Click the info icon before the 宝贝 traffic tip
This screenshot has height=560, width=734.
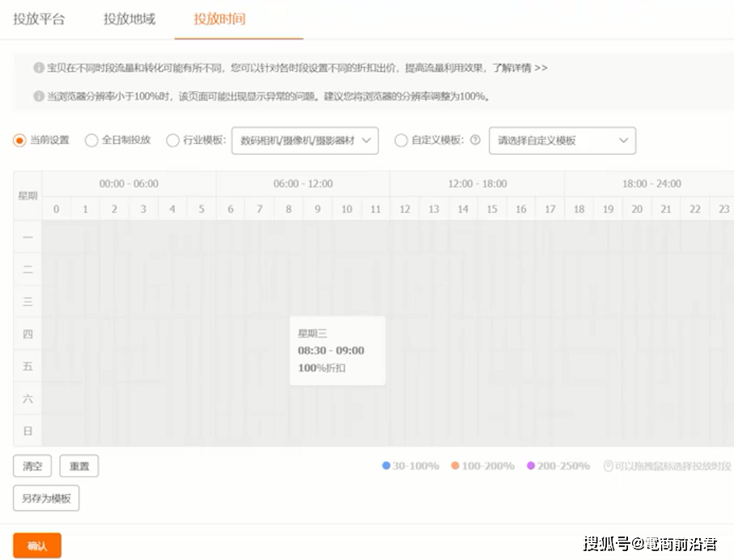click(39, 68)
